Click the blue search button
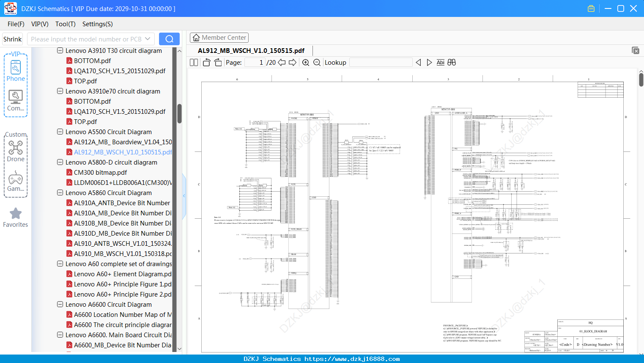Screen dimensions: 644x363 tap(169, 39)
